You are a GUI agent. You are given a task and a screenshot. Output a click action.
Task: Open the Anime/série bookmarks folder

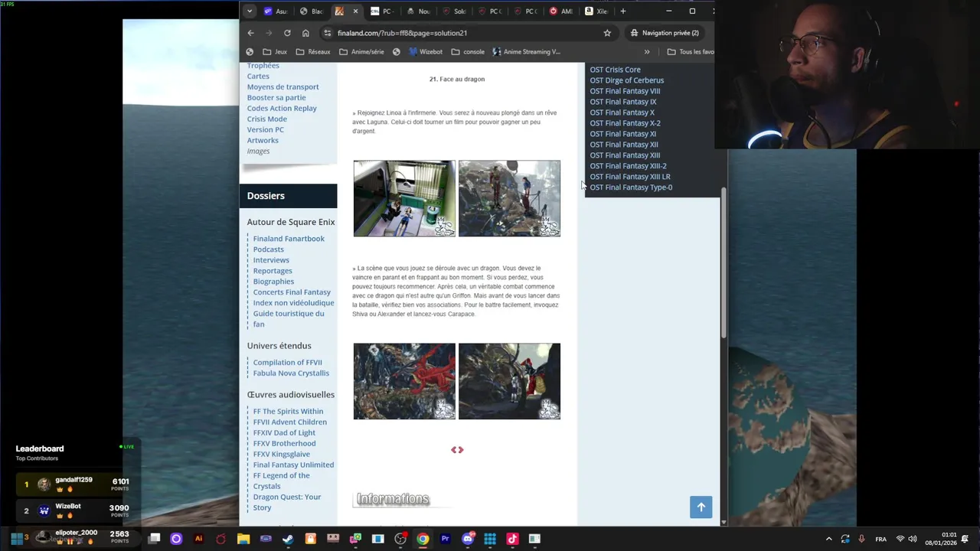(361, 52)
